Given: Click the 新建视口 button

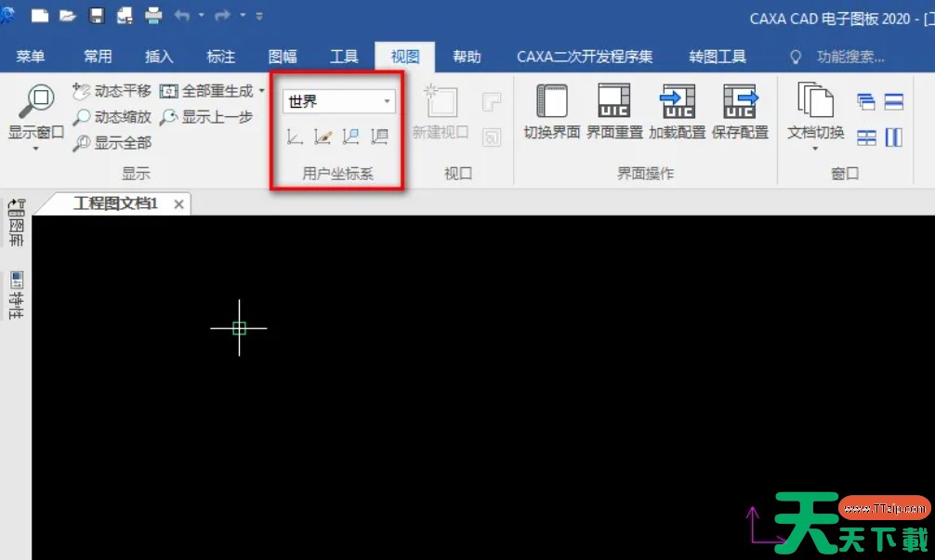Looking at the screenshot, I should (x=440, y=111).
